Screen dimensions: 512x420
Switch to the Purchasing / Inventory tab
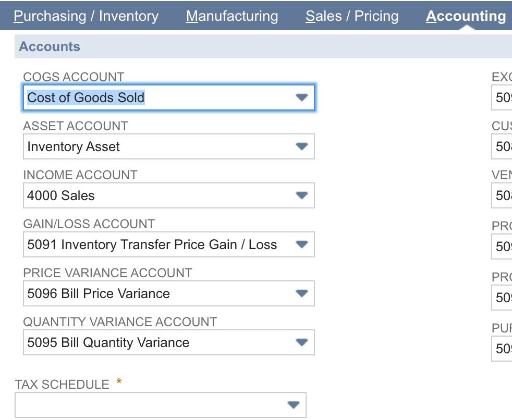[x=86, y=16]
